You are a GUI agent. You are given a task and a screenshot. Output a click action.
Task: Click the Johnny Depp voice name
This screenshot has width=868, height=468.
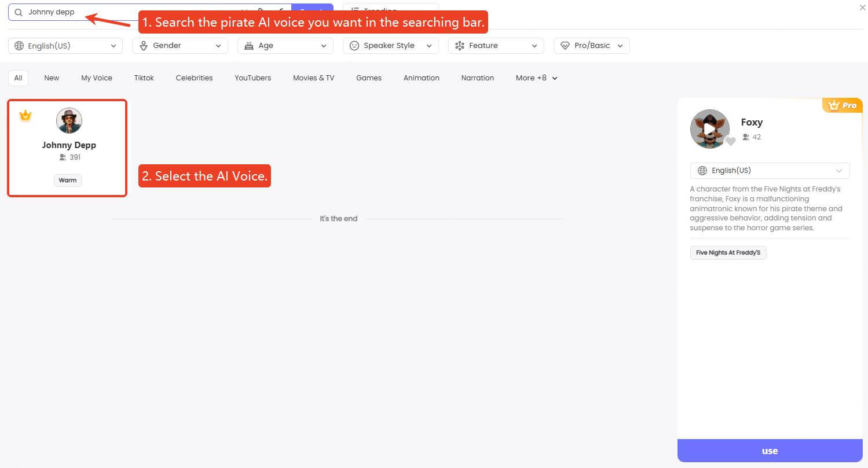(69, 145)
